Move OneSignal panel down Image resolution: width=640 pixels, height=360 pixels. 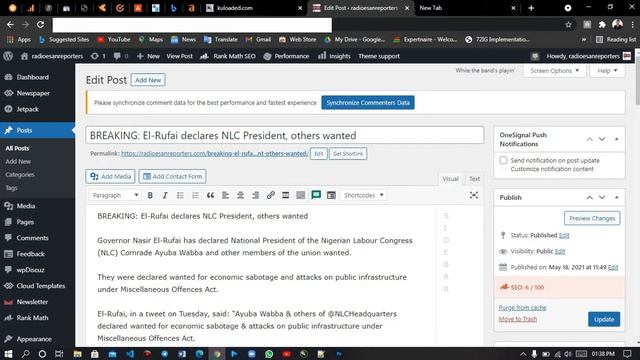602,139
